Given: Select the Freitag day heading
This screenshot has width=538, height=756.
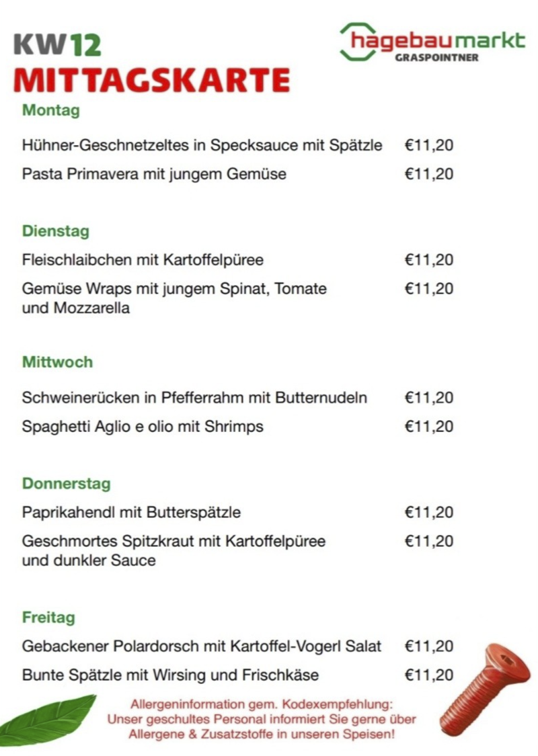Looking at the screenshot, I should pos(48,617).
